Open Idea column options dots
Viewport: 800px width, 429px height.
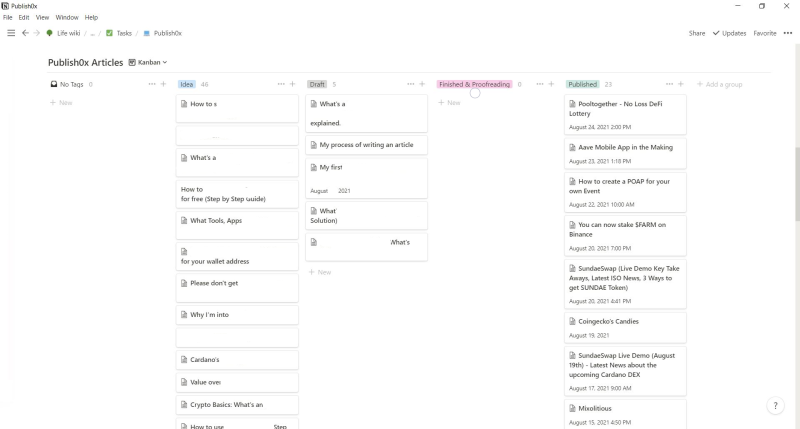coord(281,84)
